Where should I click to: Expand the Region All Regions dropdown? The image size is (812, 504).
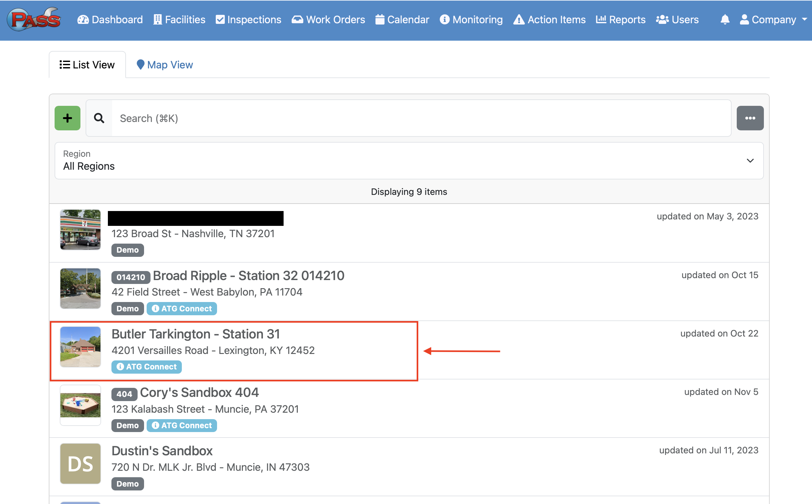[409, 161]
